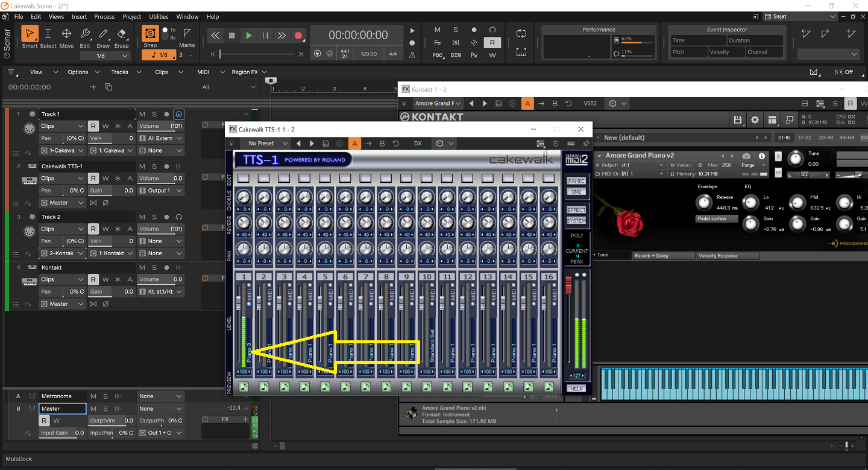Open the Marks flag tool
Viewport: 868px width, 470px height.
click(x=187, y=34)
